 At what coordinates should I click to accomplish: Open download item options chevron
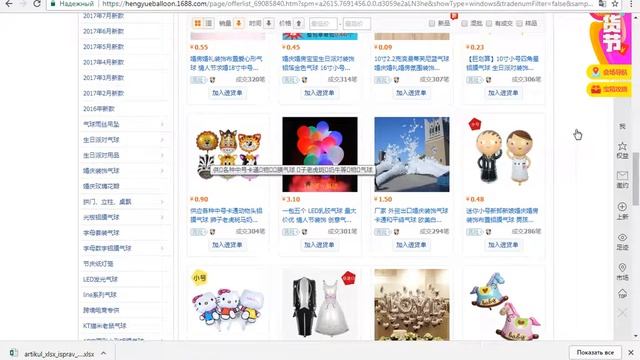pyautogui.click(x=104, y=353)
